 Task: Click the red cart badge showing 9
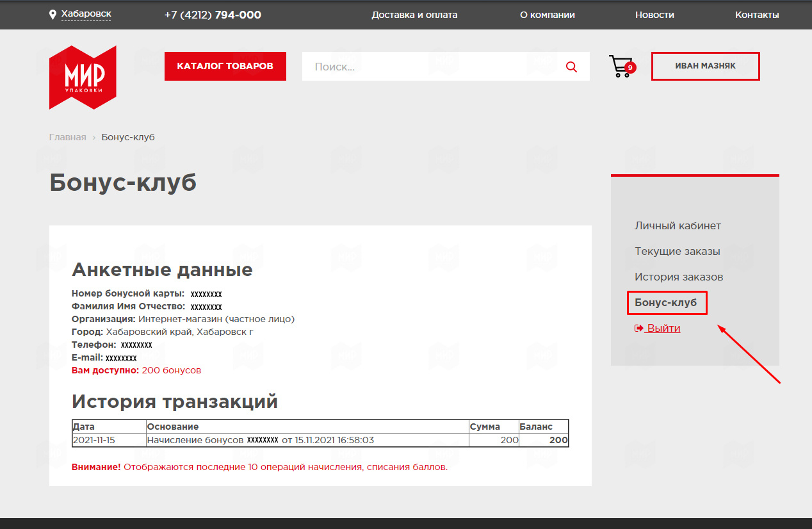pos(630,67)
